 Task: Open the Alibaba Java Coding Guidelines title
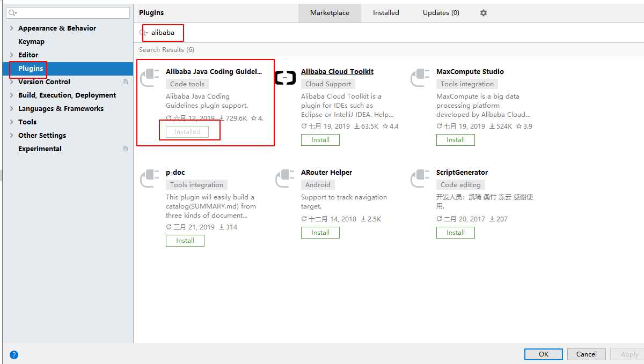pos(214,72)
